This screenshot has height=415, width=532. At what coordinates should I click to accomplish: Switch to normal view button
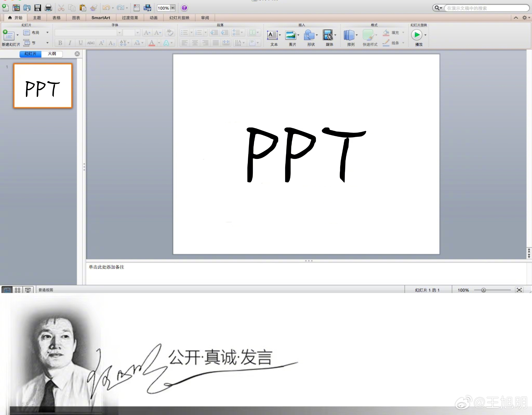[x=7, y=290]
